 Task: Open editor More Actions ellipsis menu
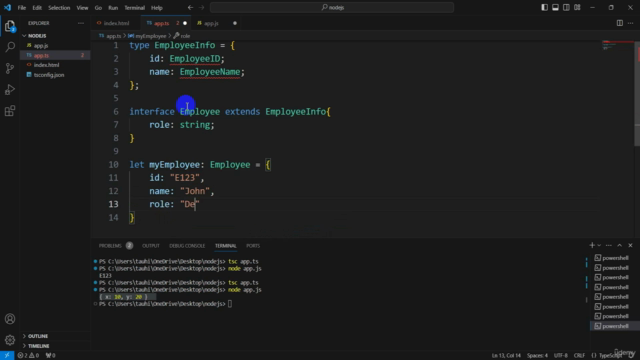[x=631, y=23]
